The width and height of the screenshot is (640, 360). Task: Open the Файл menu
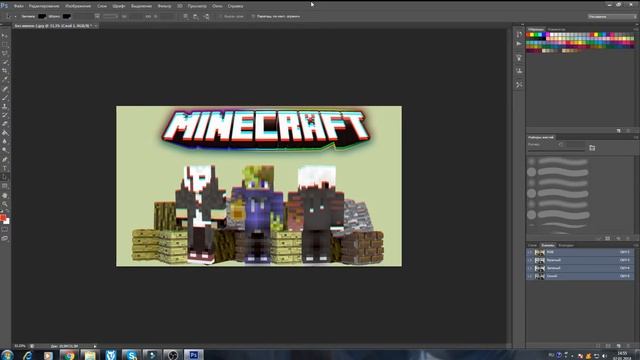coord(18,6)
